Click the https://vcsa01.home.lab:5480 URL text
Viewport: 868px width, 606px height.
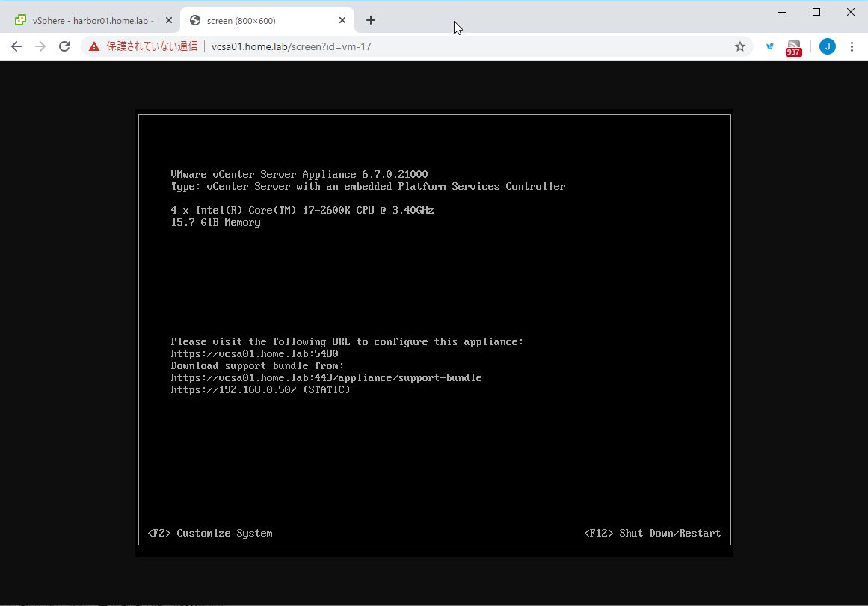tap(255, 353)
